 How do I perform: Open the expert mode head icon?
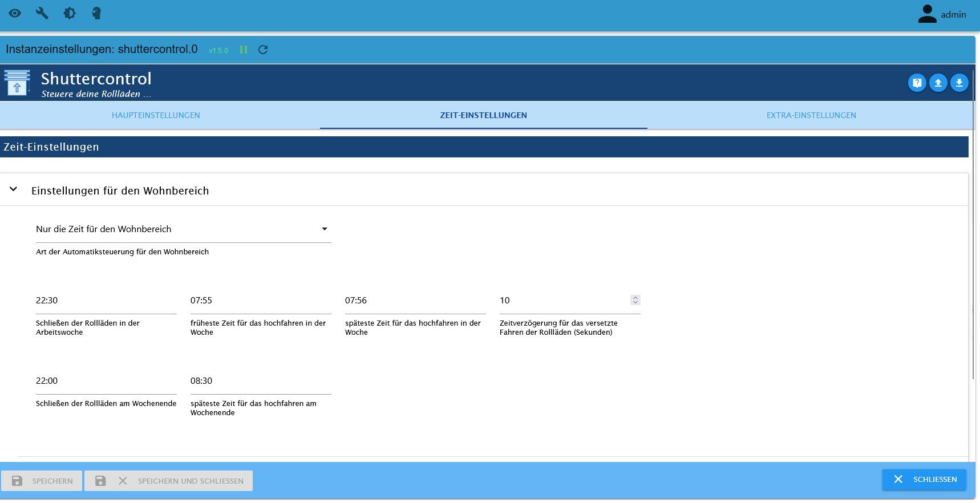pyautogui.click(x=96, y=13)
